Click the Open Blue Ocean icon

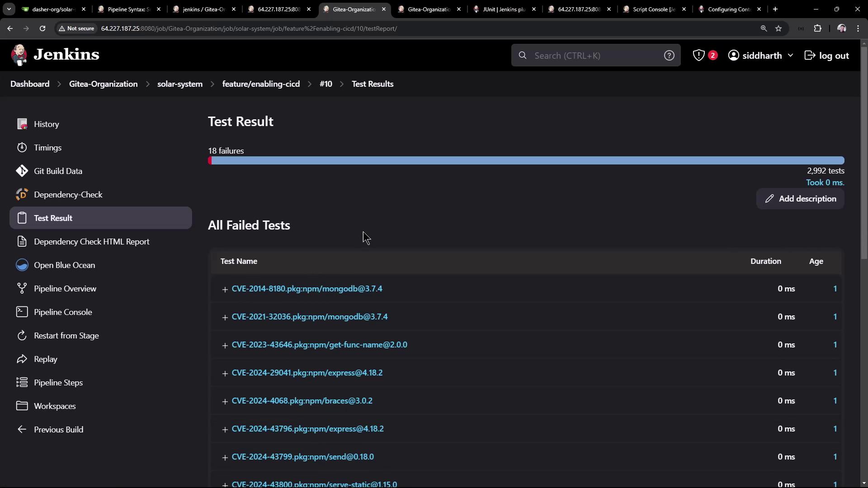pos(22,265)
